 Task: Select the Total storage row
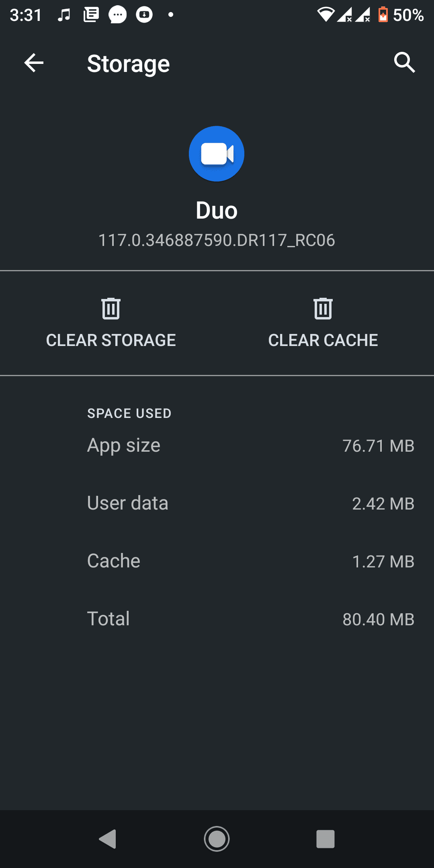coord(250,619)
